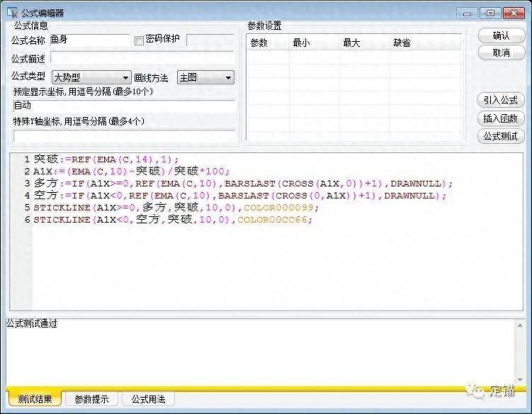Click the 确认 button
This screenshot has height=414, width=532.
pyautogui.click(x=501, y=35)
